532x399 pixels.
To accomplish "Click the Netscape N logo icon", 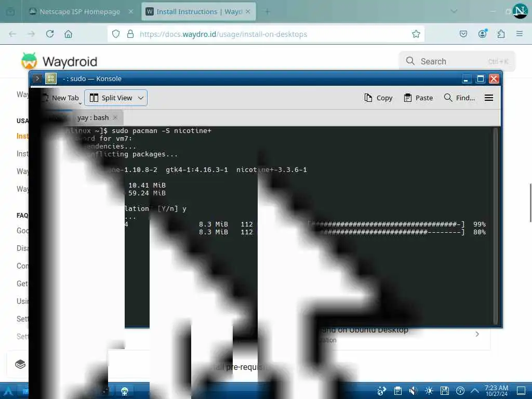I will click(x=520, y=11).
